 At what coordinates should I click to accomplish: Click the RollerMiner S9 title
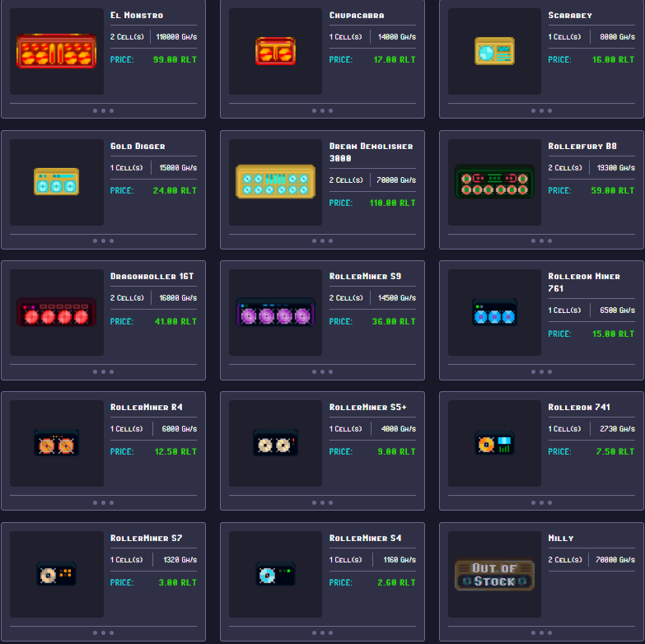[365, 277]
